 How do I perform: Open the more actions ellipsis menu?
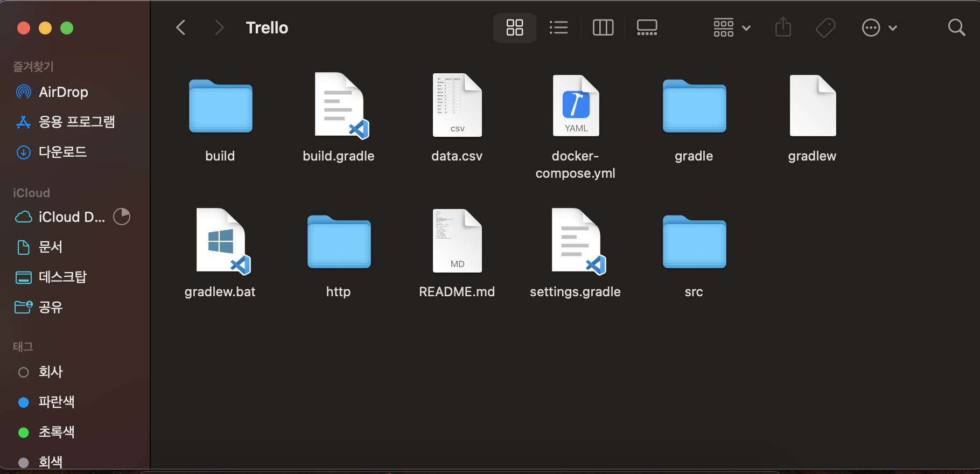tap(879, 27)
